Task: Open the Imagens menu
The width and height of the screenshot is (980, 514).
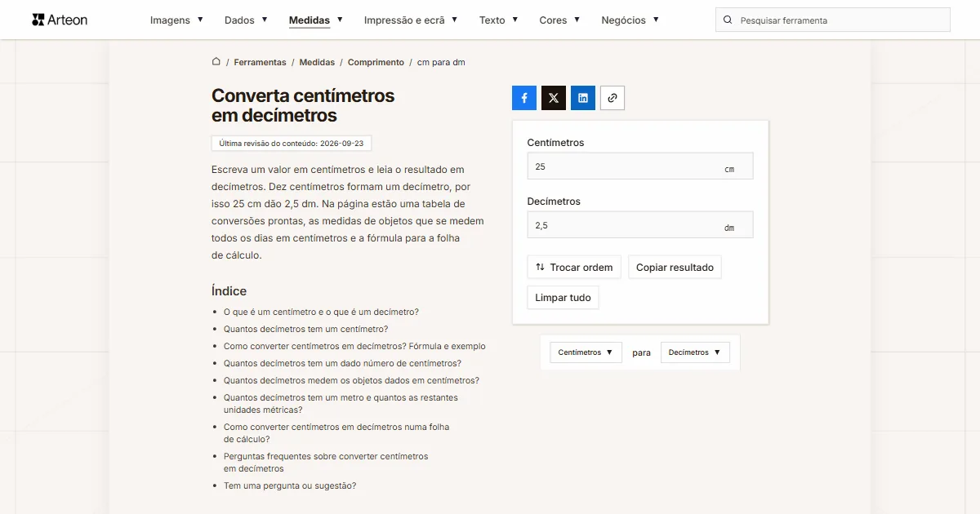Action: [177, 20]
